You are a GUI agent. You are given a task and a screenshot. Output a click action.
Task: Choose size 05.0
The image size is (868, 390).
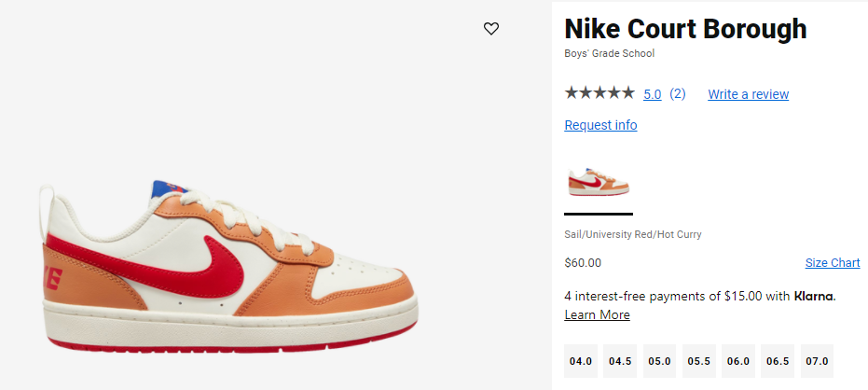(x=660, y=361)
